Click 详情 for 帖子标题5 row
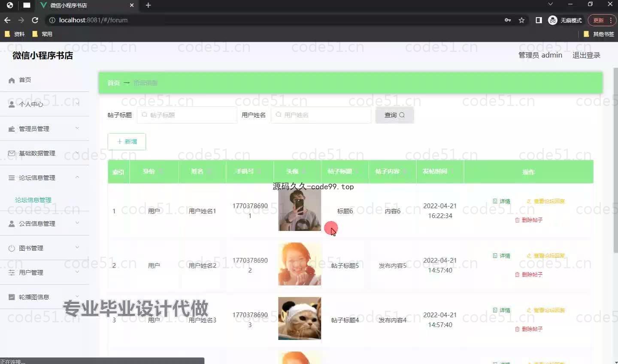This screenshot has height=364, width=618. (502, 256)
